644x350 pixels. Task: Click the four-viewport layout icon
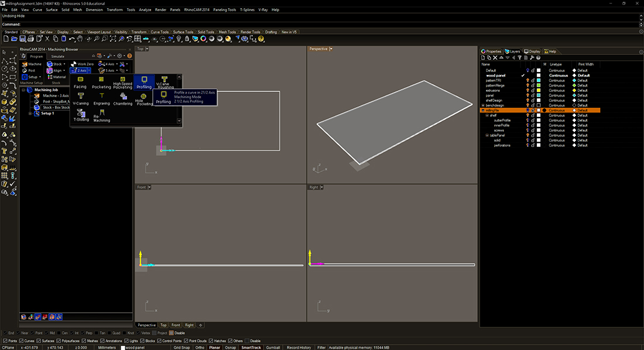[x=138, y=39]
